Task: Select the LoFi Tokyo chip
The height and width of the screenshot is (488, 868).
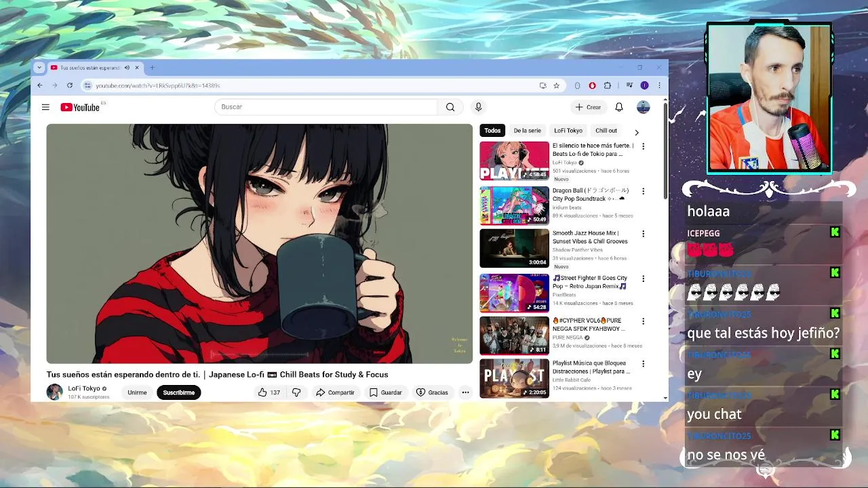Action: tap(568, 131)
